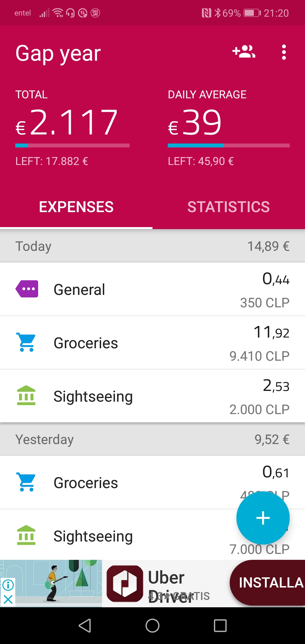Tap today's Sightseeing museum icon
This screenshot has width=305, height=644.
26,395
